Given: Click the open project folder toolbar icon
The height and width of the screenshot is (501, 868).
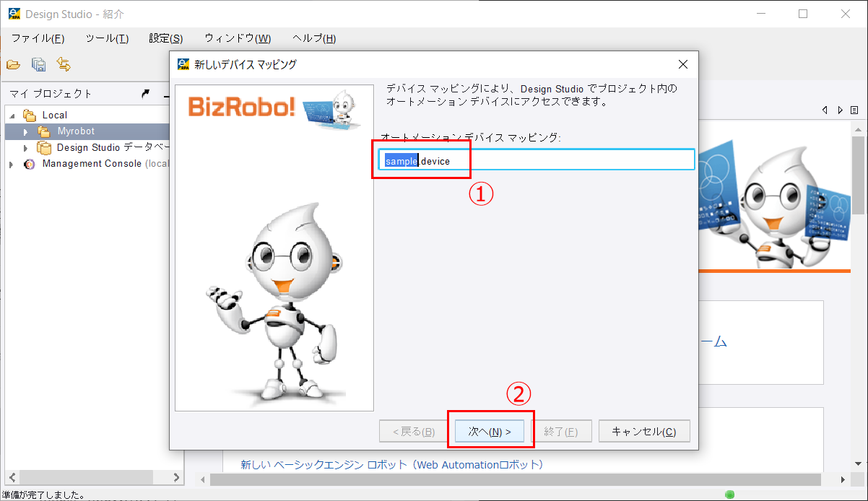Looking at the screenshot, I should (13, 65).
